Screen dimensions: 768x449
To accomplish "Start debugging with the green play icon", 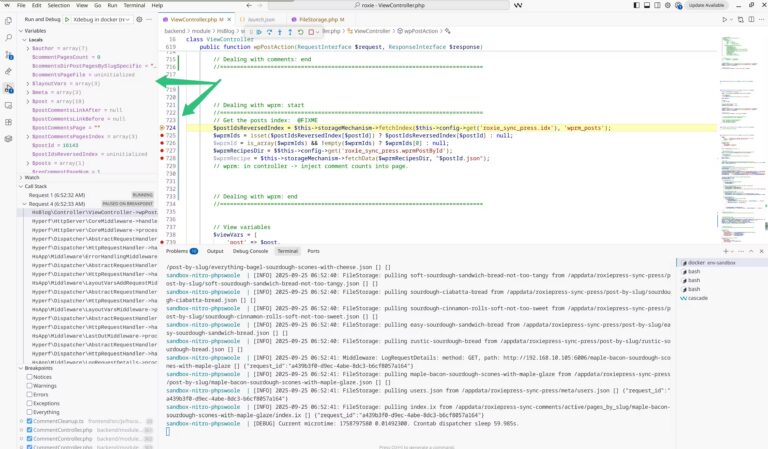I will pos(67,20).
